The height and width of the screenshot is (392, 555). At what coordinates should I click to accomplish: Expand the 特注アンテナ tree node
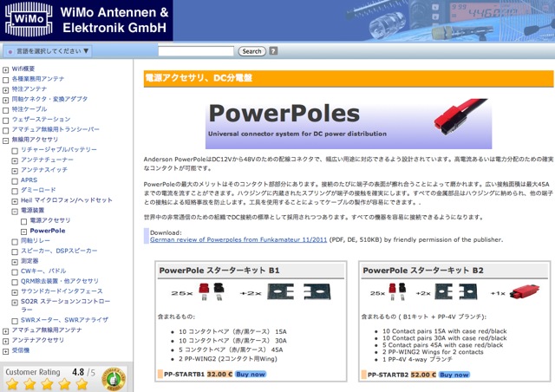coord(6,90)
